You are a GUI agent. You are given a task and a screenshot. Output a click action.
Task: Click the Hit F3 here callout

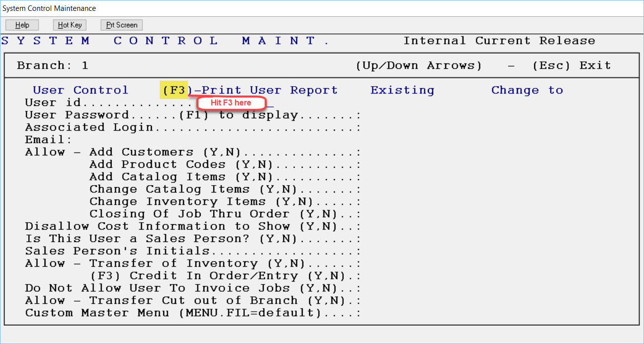pyautogui.click(x=231, y=103)
